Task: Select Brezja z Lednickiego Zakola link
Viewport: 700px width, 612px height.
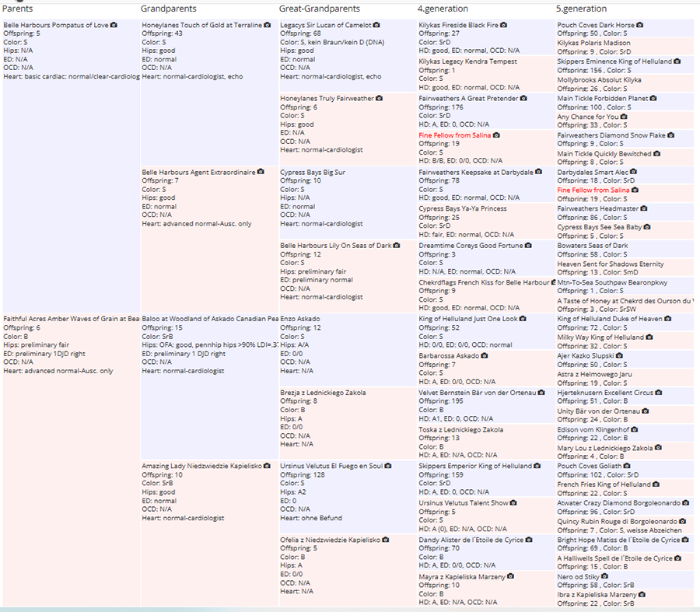Action: pos(323,393)
